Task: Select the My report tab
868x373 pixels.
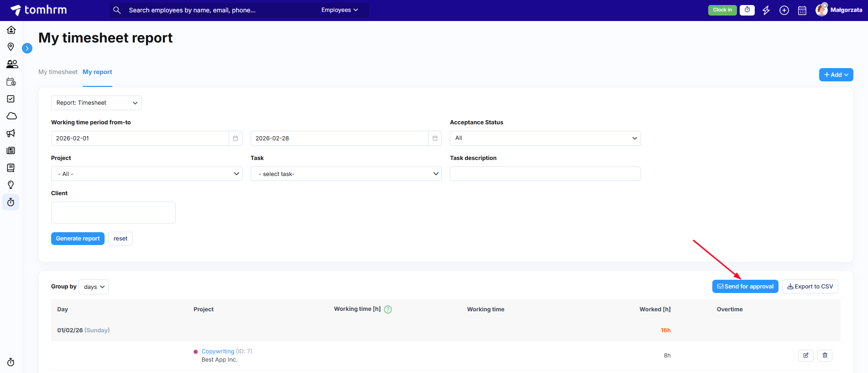Action: (x=97, y=72)
